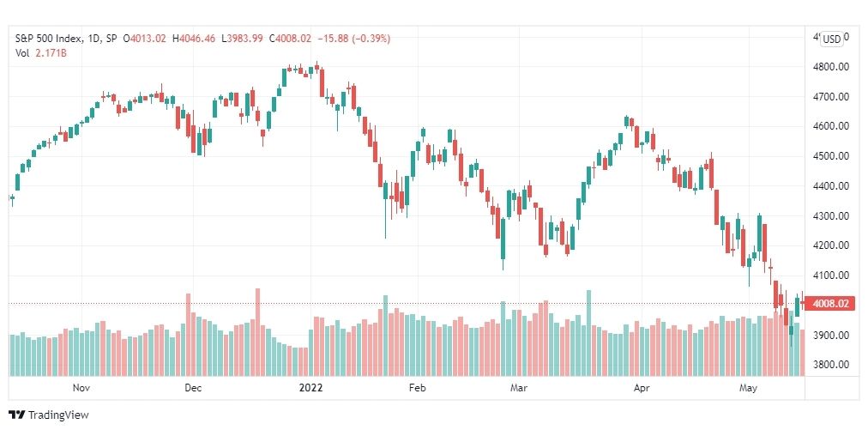Open the USD currency selector
868x430 pixels.
(831, 39)
